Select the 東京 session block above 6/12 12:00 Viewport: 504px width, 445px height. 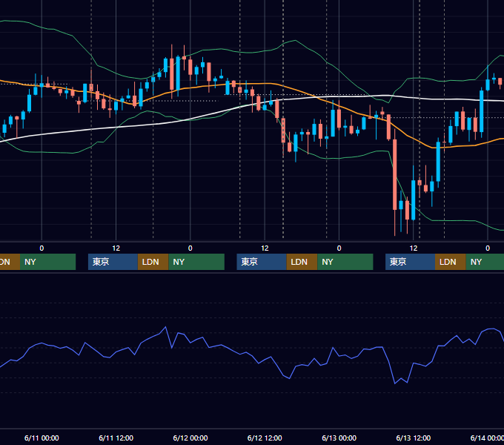pyautogui.click(x=262, y=262)
